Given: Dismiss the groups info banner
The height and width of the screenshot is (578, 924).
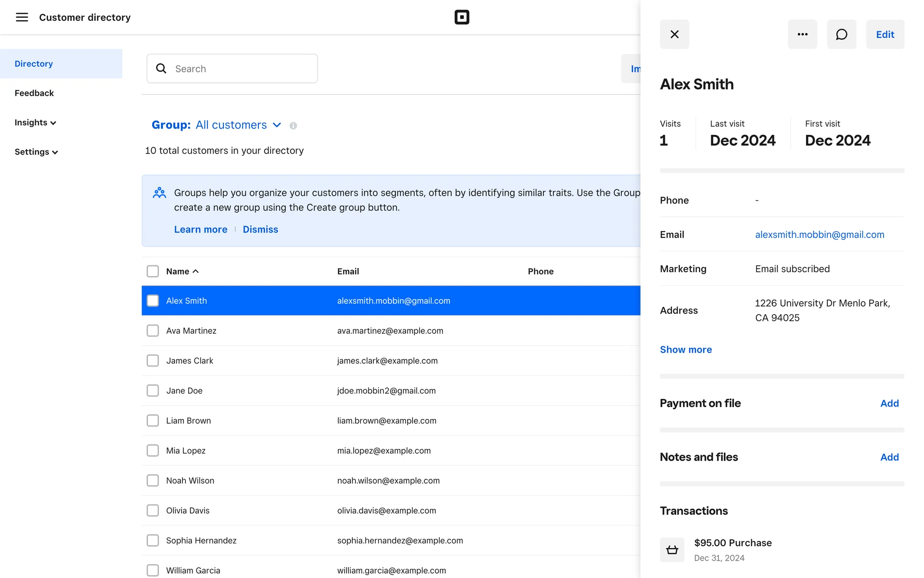Looking at the screenshot, I should coord(260,229).
